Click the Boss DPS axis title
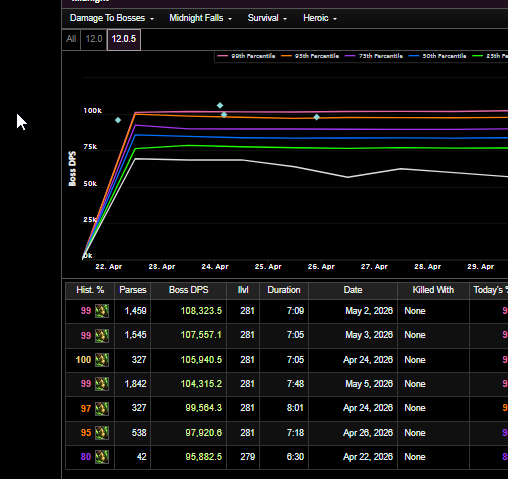508x479 pixels. [x=72, y=169]
